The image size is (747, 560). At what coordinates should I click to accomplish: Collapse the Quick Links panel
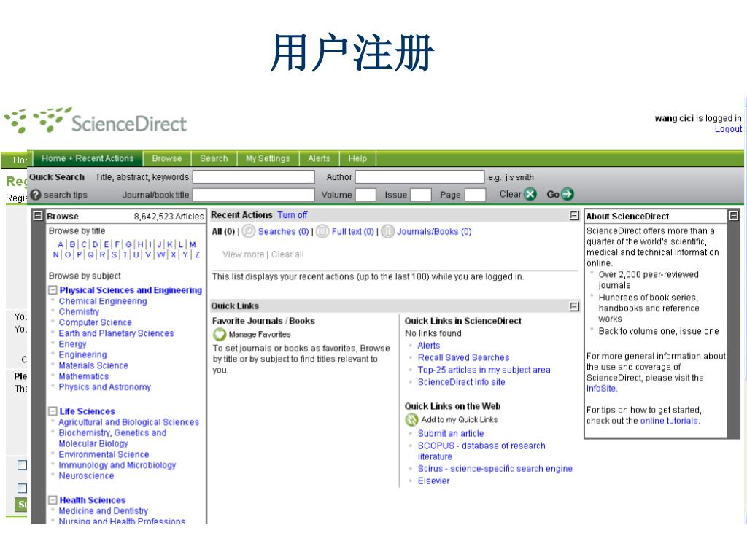(575, 306)
